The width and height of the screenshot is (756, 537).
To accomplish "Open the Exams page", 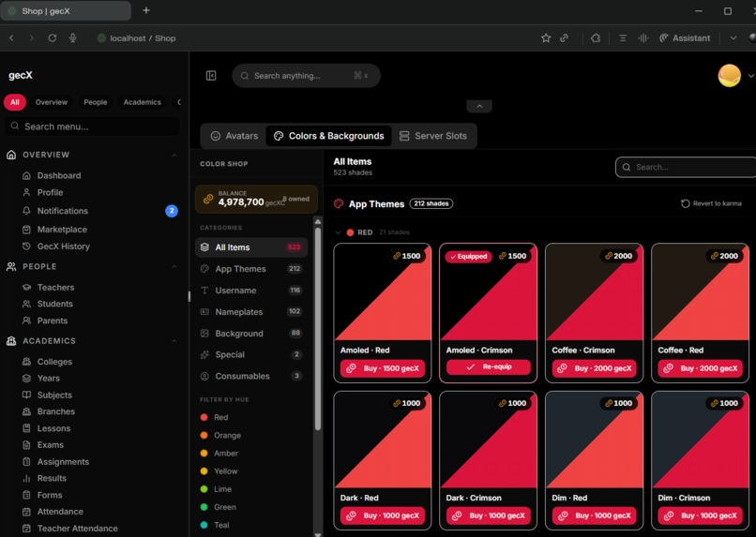I will [x=51, y=445].
